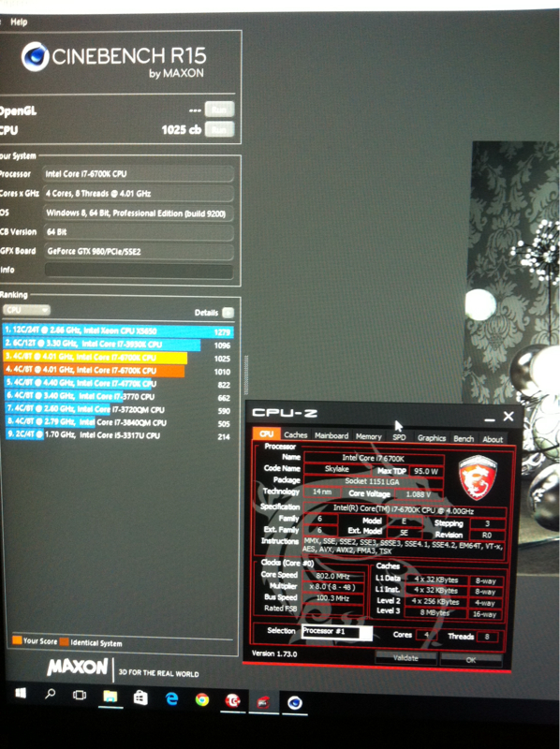Viewport: 560px width, 749px height.
Task: Switch to Cinebench via its taskbar icon
Action: click(294, 703)
